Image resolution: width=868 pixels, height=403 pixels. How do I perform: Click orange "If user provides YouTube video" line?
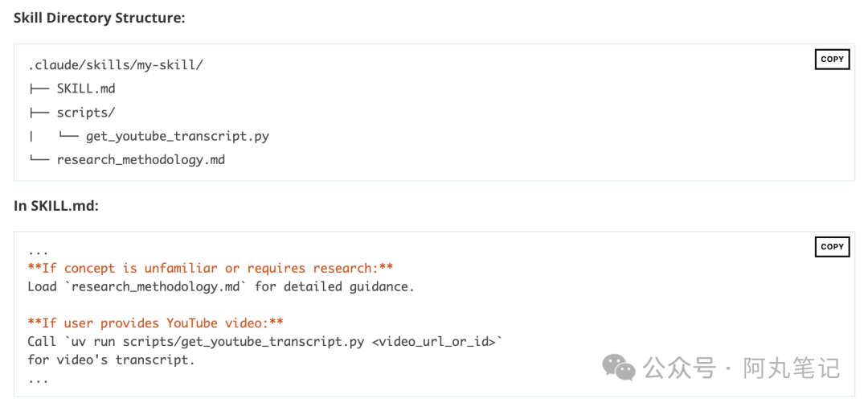point(156,323)
